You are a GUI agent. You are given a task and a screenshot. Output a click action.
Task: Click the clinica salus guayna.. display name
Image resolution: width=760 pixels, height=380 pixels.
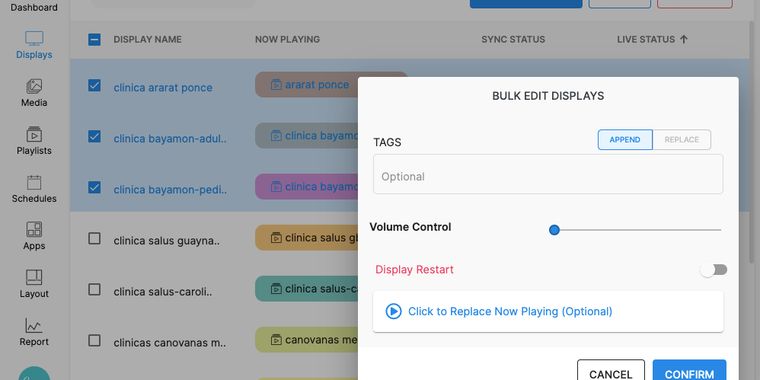tap(167, 240)
